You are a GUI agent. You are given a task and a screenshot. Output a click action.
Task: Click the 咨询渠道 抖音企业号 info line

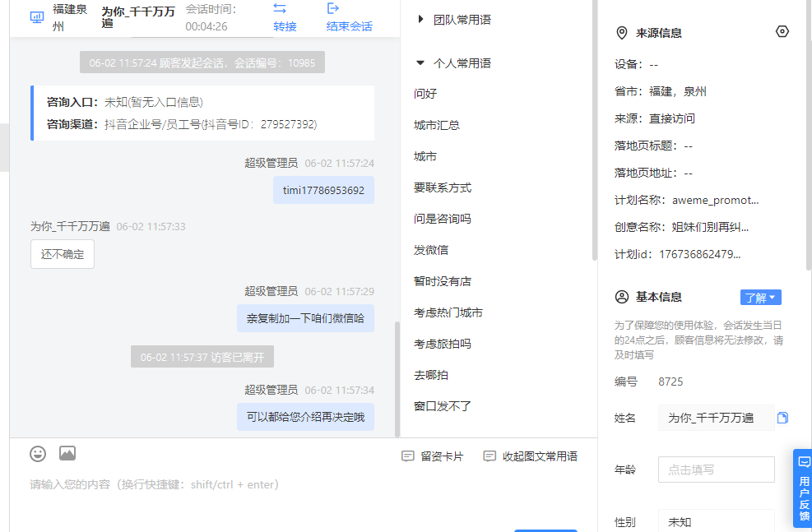[182, 124]
